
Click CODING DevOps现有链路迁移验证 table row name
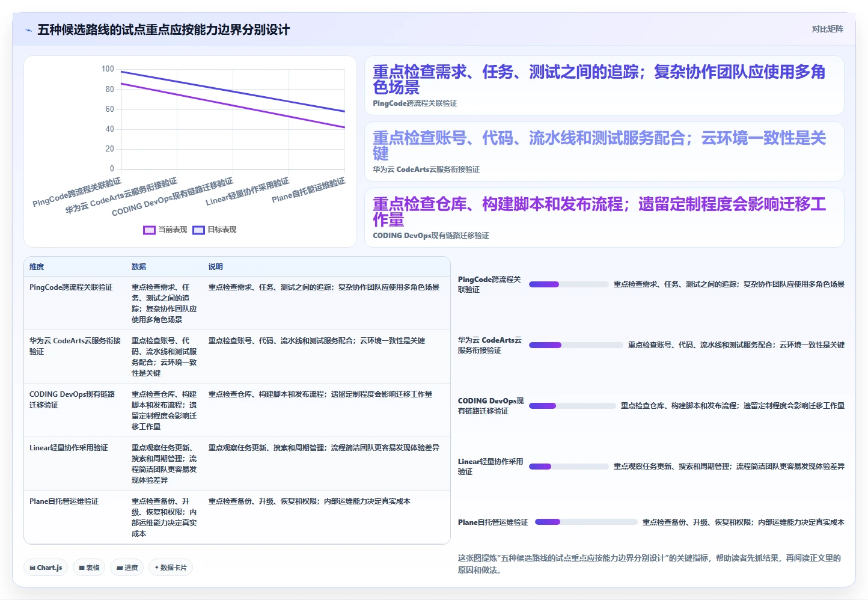pyautogui.click(x=72, y=399)
